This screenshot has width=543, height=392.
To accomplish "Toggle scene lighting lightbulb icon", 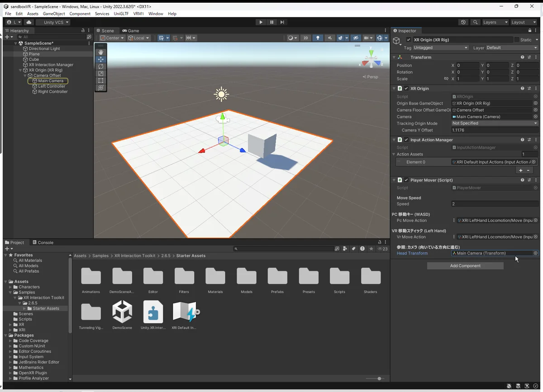I will [318, 38].
